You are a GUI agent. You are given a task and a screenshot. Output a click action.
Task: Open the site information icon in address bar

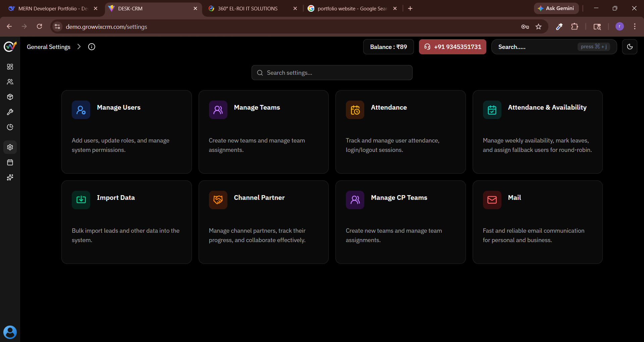[x=57, y=26]
